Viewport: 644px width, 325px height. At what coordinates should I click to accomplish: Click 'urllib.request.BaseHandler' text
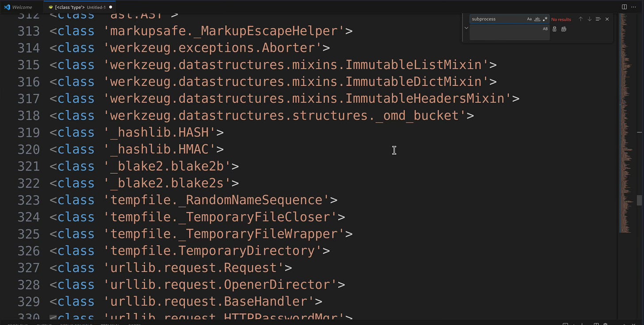pos(209,302)
